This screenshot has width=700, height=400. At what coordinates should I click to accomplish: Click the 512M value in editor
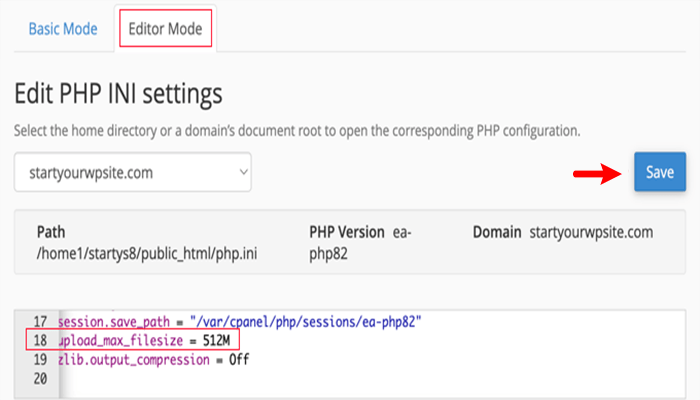point(221,342)
